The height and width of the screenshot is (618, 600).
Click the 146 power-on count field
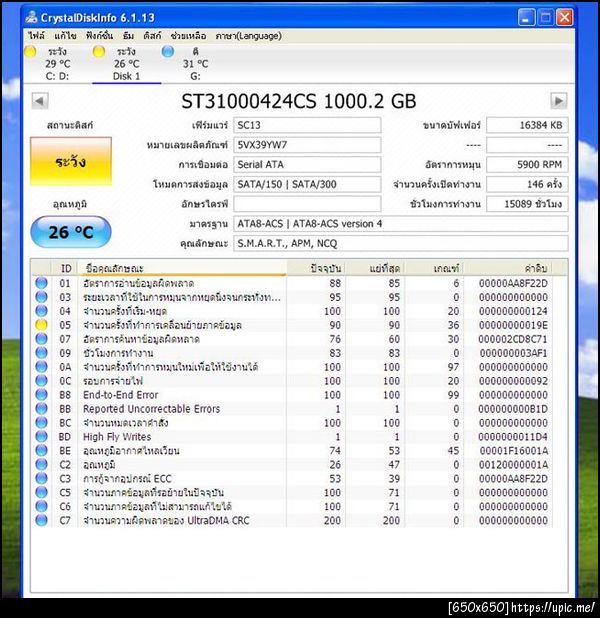point(527,184)
